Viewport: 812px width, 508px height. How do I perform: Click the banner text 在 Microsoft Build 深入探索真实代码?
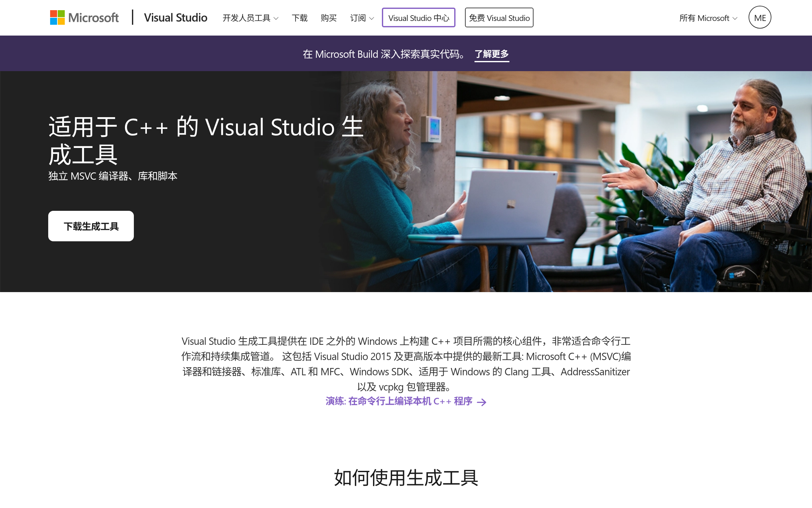coord(384,54)
